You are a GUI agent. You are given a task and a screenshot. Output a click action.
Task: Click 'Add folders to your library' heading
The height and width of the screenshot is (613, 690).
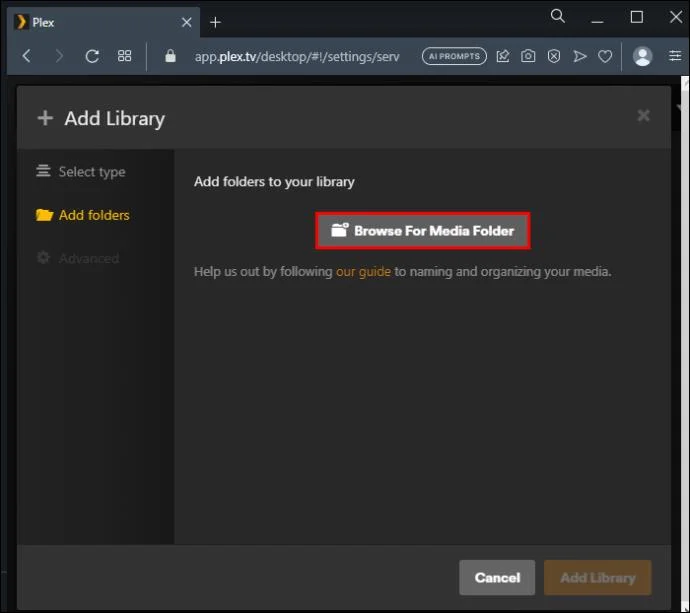[274, 182]
